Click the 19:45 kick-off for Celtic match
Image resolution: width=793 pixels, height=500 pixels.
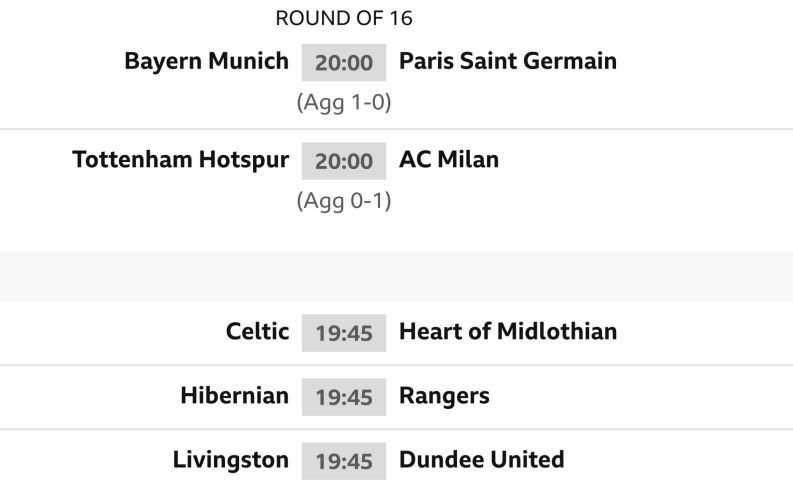(344, 333)
